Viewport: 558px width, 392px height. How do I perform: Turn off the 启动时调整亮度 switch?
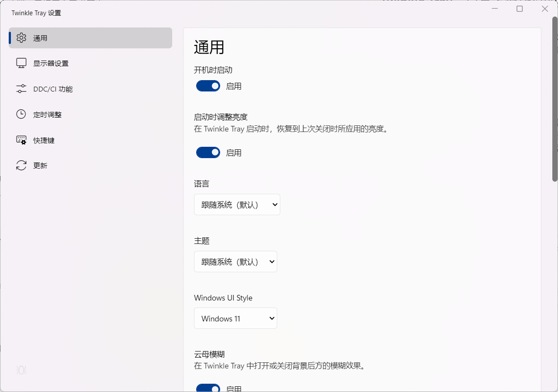(x=208, y=152)
